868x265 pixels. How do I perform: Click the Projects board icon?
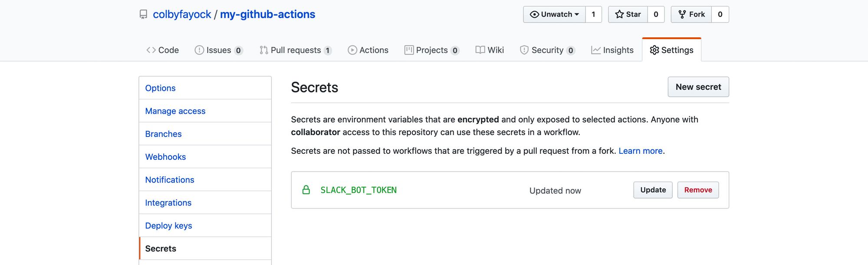(x=409, y=50)
